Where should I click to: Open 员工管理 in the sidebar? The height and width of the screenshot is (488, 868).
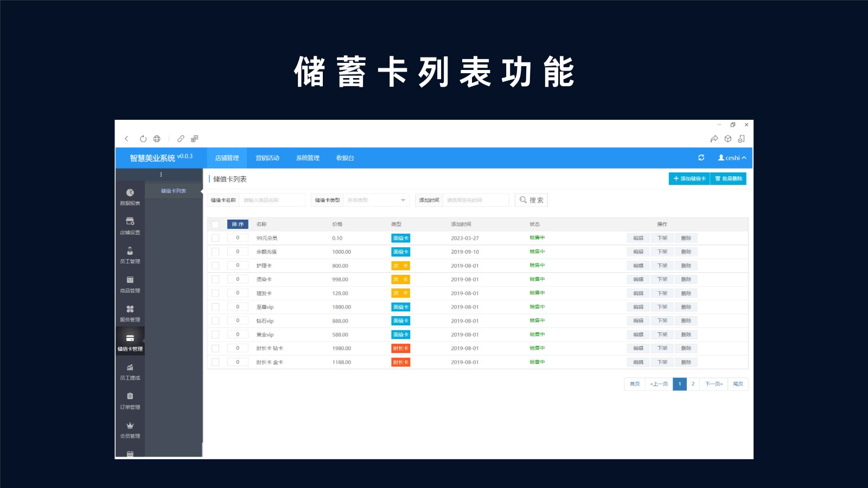point(130,255)
